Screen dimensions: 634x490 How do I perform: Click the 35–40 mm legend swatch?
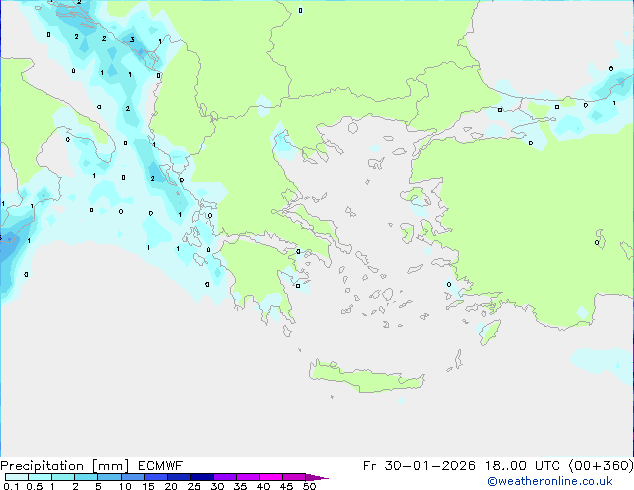point(248,477)
